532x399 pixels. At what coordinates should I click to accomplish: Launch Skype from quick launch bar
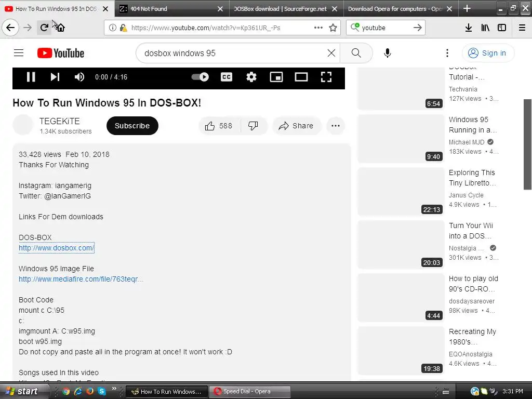101,391
